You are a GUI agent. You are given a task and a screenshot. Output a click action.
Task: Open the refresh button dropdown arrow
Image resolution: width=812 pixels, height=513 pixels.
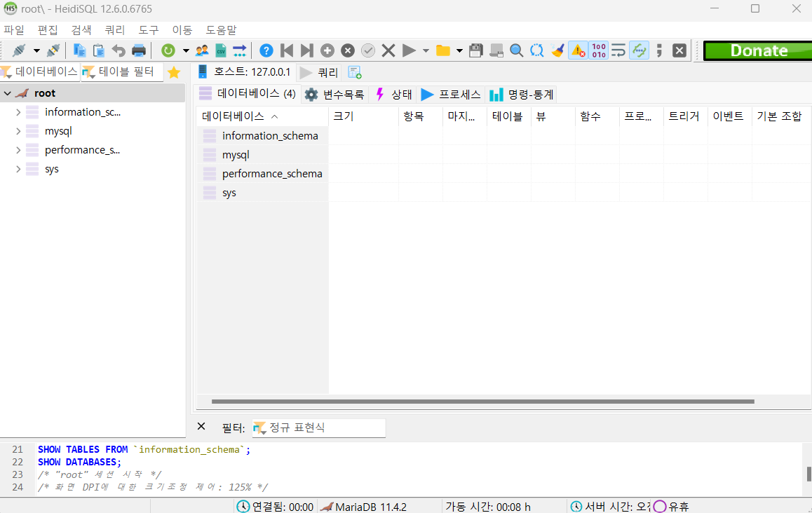coord(185,50)
